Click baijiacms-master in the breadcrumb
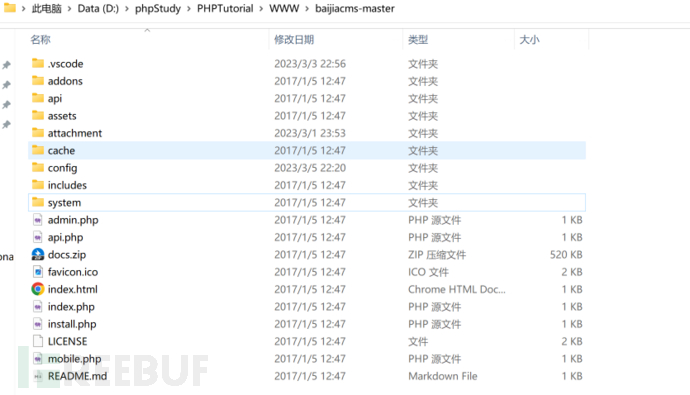The width and height of the screenshot is (690, 395). coord(355,8)
